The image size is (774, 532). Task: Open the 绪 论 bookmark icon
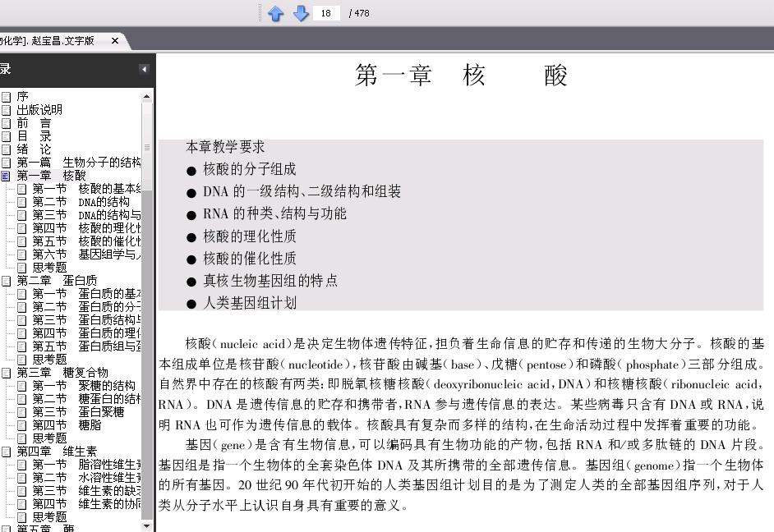click(6, 149)
